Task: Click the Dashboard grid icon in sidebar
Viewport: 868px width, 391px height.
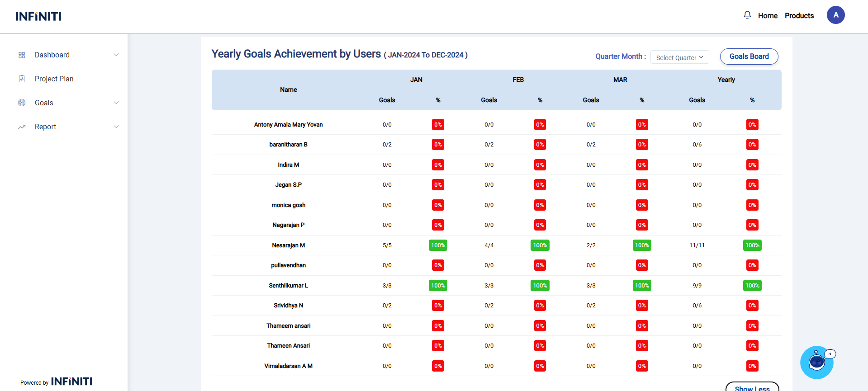Action: (x=22, y=55)
